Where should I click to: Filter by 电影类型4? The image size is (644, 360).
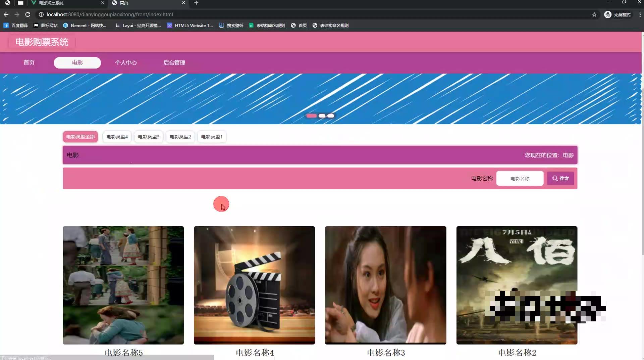[117, 137]
